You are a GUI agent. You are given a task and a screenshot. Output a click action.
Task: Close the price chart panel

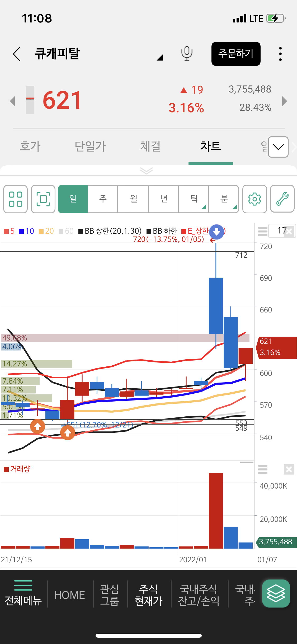(x=289, y=232)
